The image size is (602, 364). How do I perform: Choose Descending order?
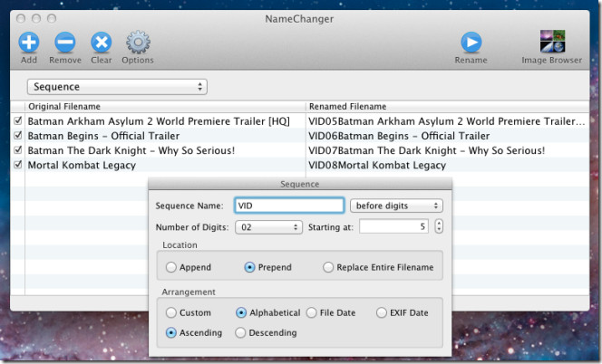(x=240, y=332)
